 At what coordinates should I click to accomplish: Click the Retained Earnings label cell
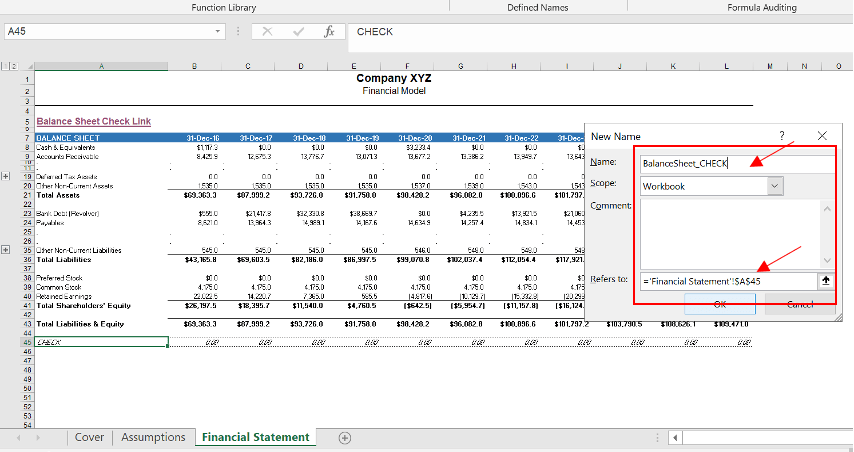click(x=64, y=296)
